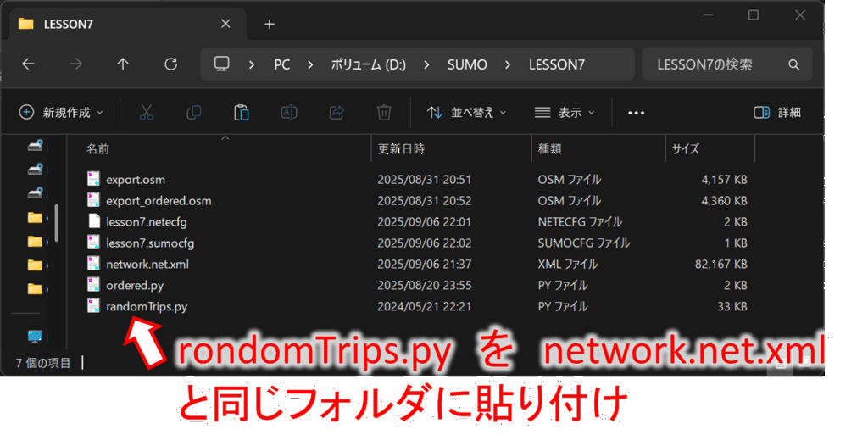Click the Delete trash icon

click(x=384, y=112)
